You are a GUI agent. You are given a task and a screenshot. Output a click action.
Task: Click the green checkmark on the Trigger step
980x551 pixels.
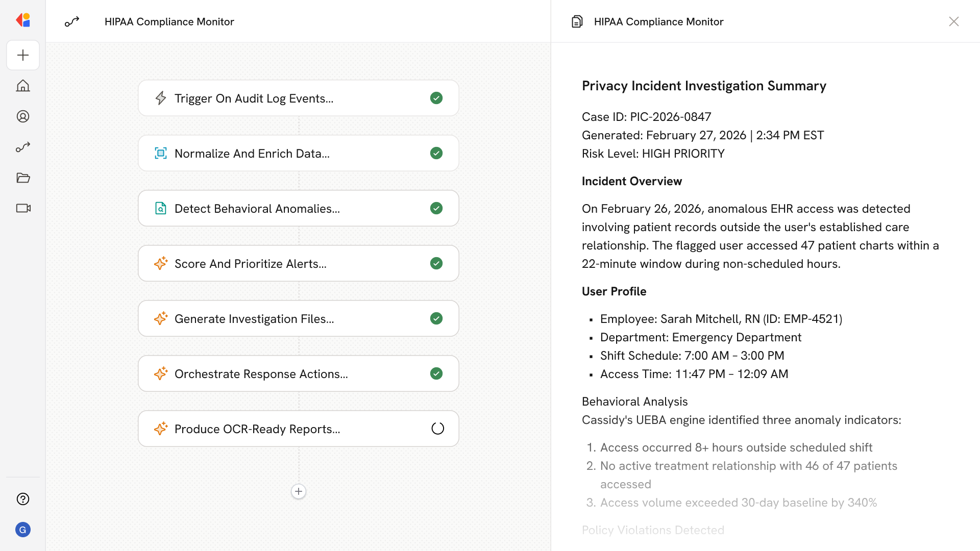tap(436, 98)
